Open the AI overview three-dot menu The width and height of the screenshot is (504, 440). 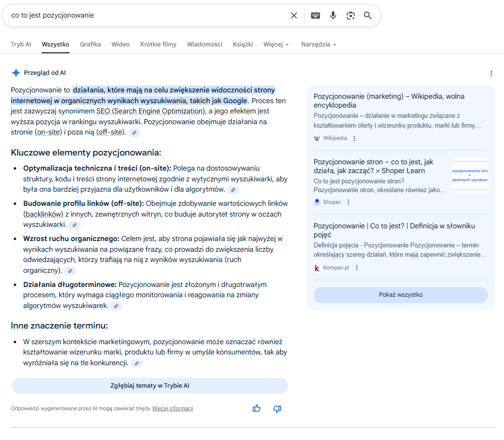point(491,73)
